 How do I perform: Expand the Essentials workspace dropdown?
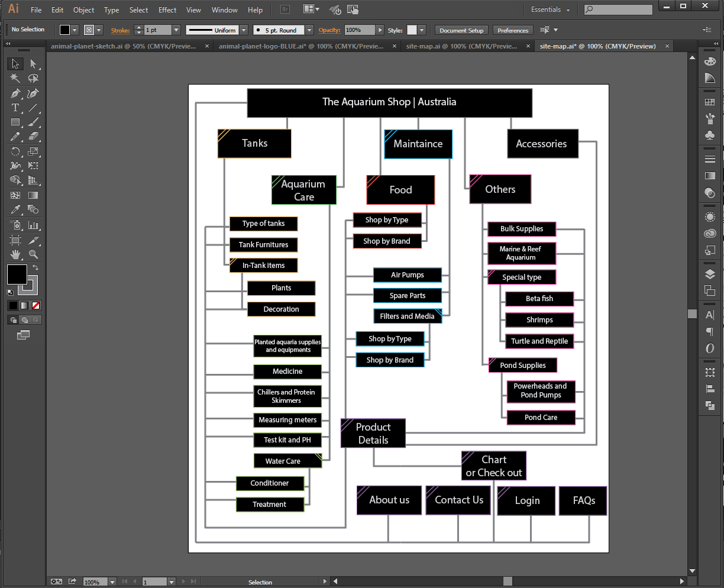point(550,10)
